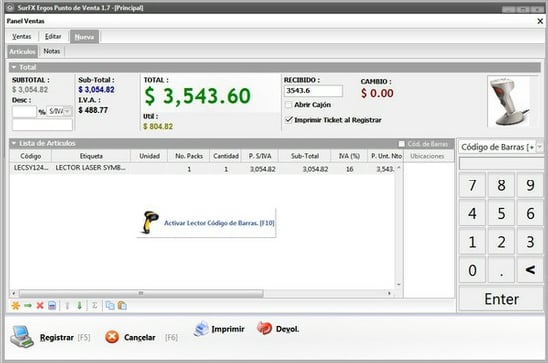
Task: Click the Cancelar button label
Action: click(139, 337)
